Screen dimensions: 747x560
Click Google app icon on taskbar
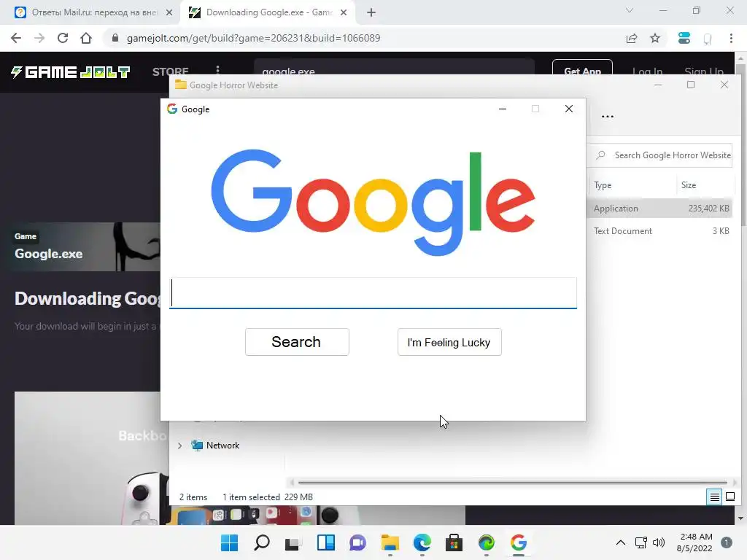coord(519,542)
